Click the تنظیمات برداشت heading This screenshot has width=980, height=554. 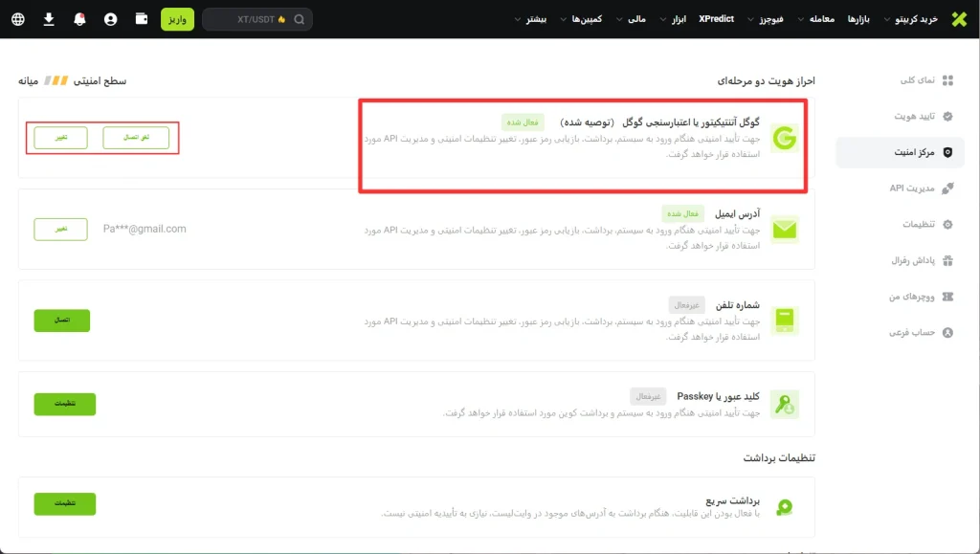click(779, 457)
